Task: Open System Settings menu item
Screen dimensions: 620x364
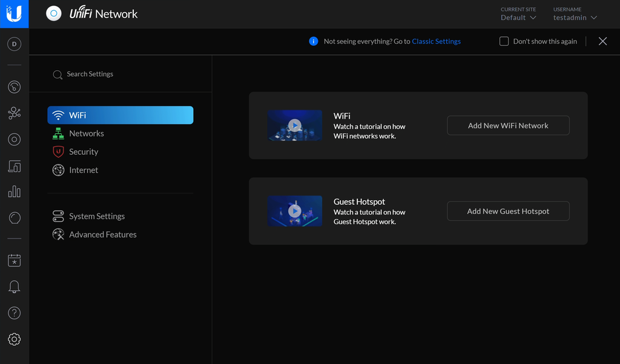Action: [120, 216]
